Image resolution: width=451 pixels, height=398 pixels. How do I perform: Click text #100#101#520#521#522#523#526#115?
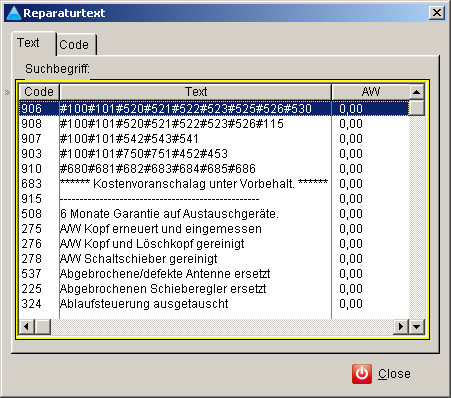pos(172,124)
